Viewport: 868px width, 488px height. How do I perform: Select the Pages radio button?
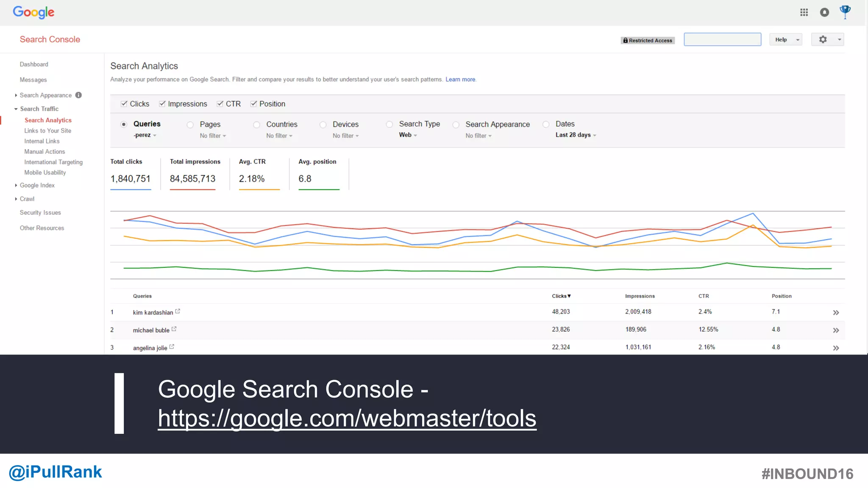[190, 125]
